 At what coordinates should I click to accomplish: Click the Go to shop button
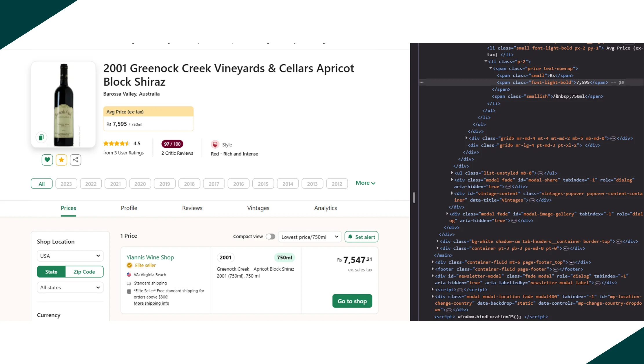pyautogui.click(x=352, y=301)
